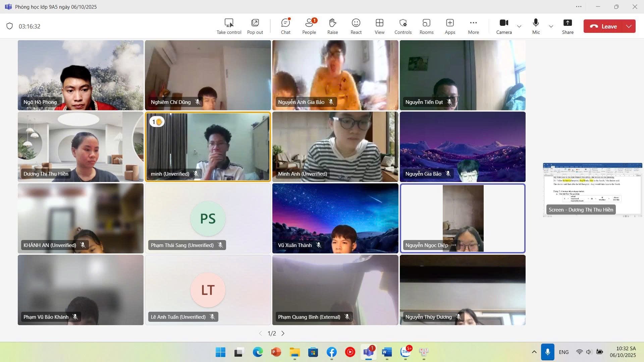The height and width of the screenshot is (362, 644).
Task: Toggle Windows voice typing microphone in tray
Action: [x=547, y=352]
